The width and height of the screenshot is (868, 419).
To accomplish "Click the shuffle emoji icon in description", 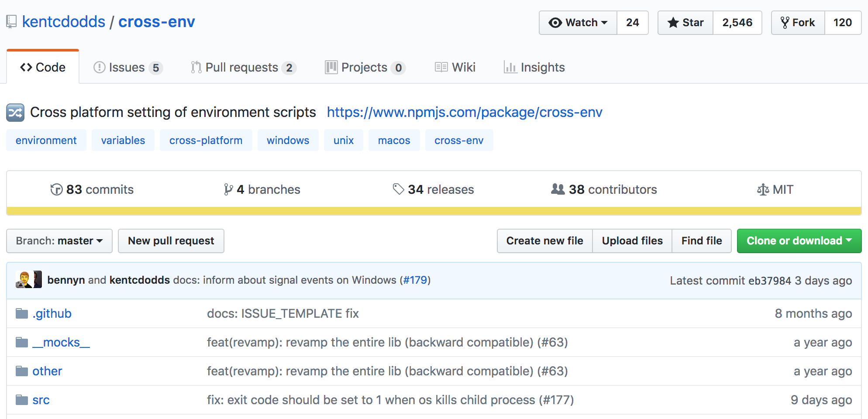I will pos(15,113).
